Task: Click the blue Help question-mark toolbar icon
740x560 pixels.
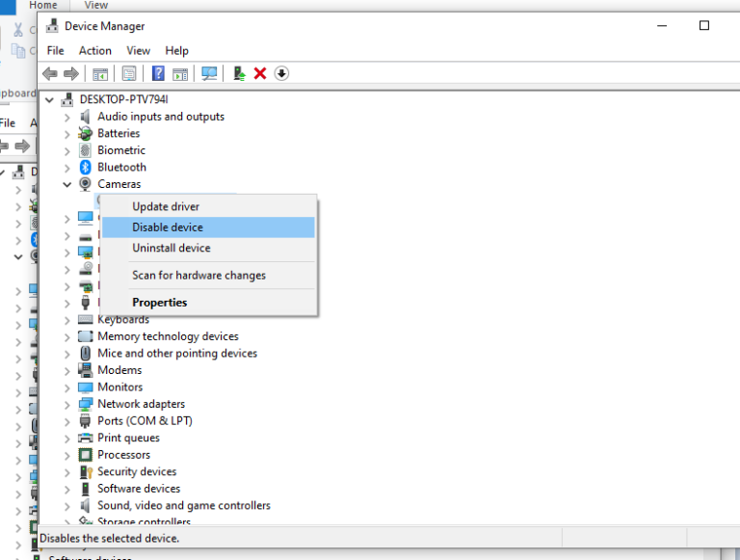Action: coord(158,73)
